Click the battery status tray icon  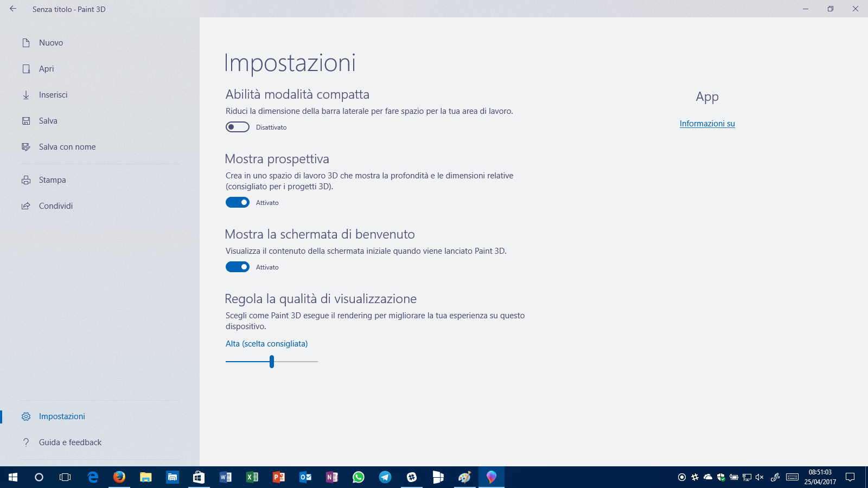point(734,477)
